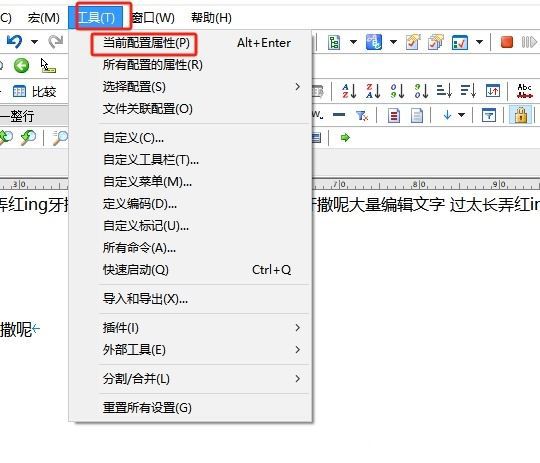Click the dark horizontal dash icon

(x=339, y=115)
